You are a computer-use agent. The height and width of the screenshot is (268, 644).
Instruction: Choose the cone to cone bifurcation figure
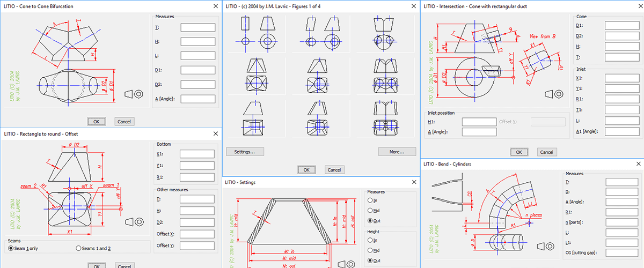tap(384, 32)
